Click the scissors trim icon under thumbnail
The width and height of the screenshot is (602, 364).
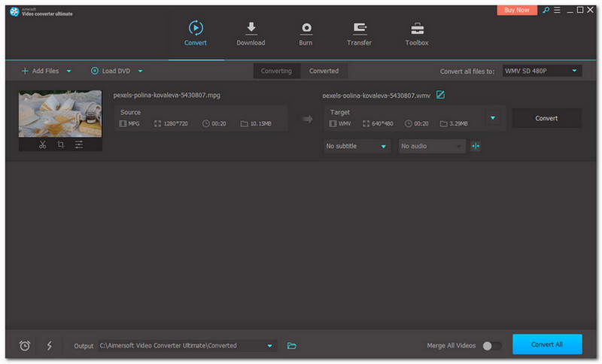tap(42, 144)
